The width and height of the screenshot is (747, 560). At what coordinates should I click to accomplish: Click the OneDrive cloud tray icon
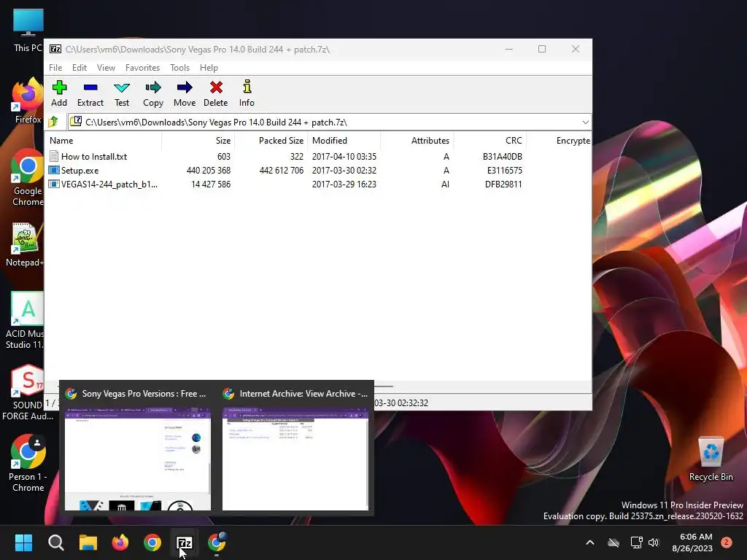click(614, 542)
